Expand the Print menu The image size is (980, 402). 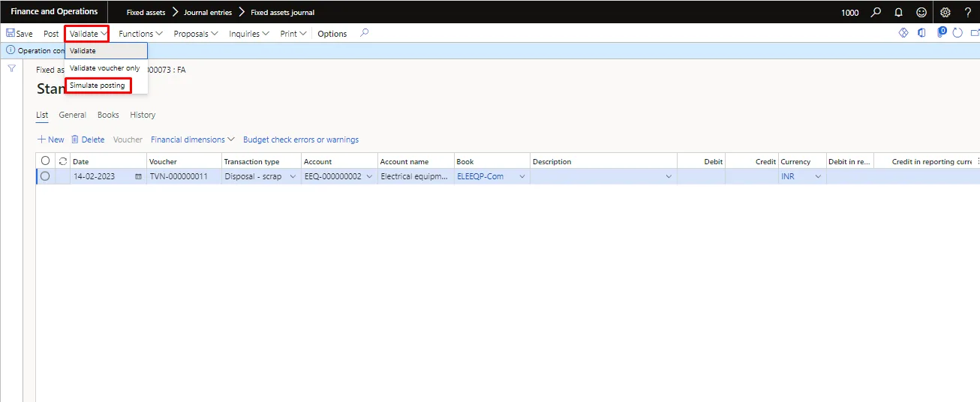pos(293,34)
